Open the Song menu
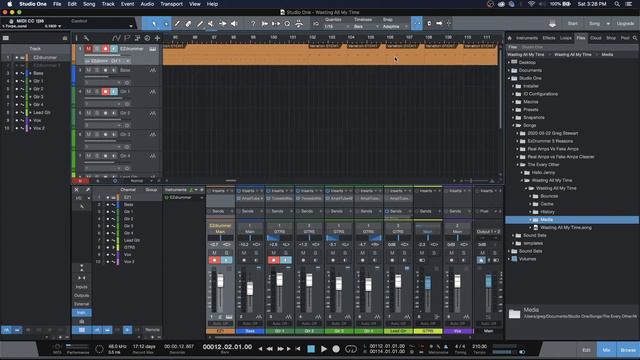 pyautogui.click(x=89, y=4)
